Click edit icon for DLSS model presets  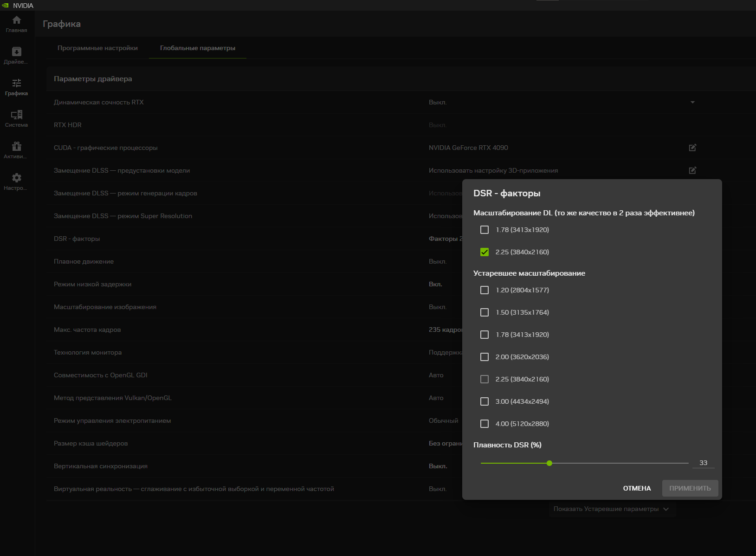click(x=692, y=170)
